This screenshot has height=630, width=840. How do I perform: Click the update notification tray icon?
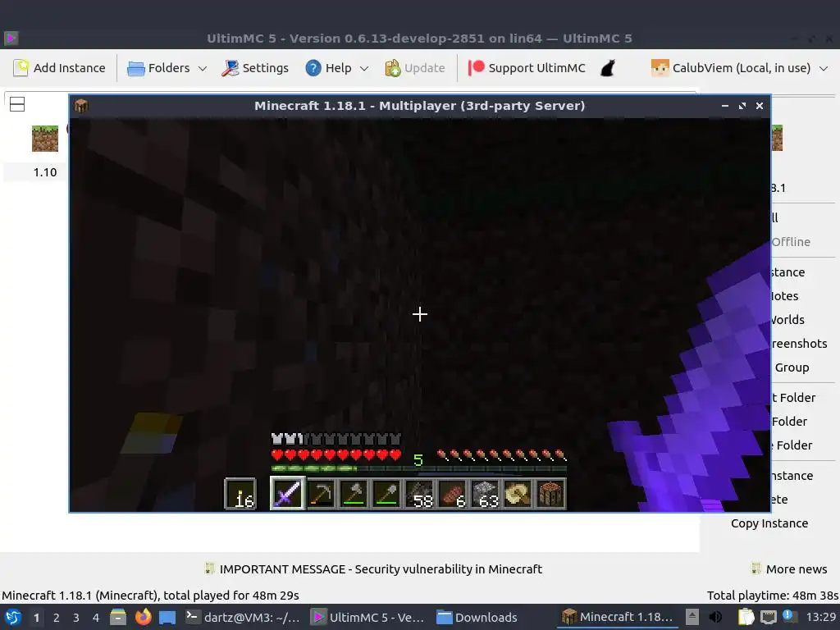[x=790, y=616]
